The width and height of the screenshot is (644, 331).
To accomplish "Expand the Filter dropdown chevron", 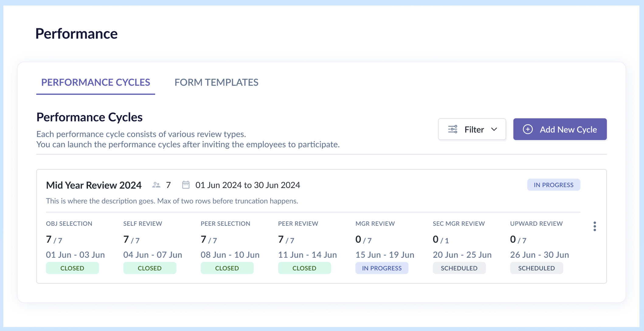I will click(x=494, y=129).
